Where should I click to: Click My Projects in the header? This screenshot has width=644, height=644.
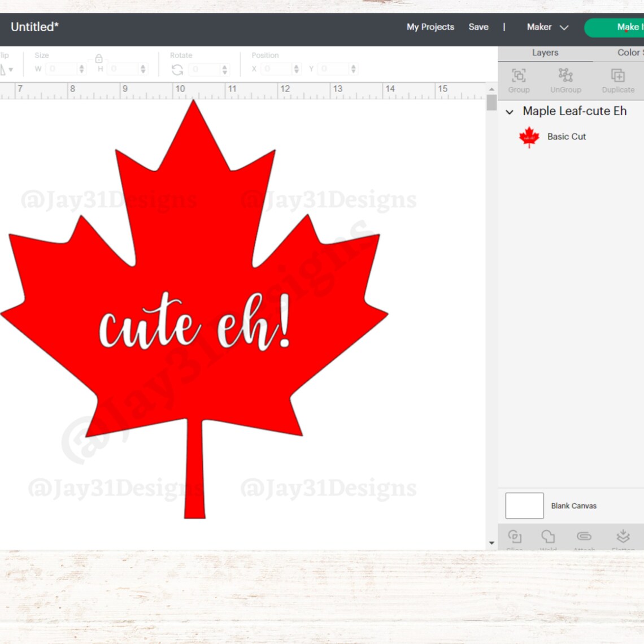pyautogui.click(x=430, y=27)
